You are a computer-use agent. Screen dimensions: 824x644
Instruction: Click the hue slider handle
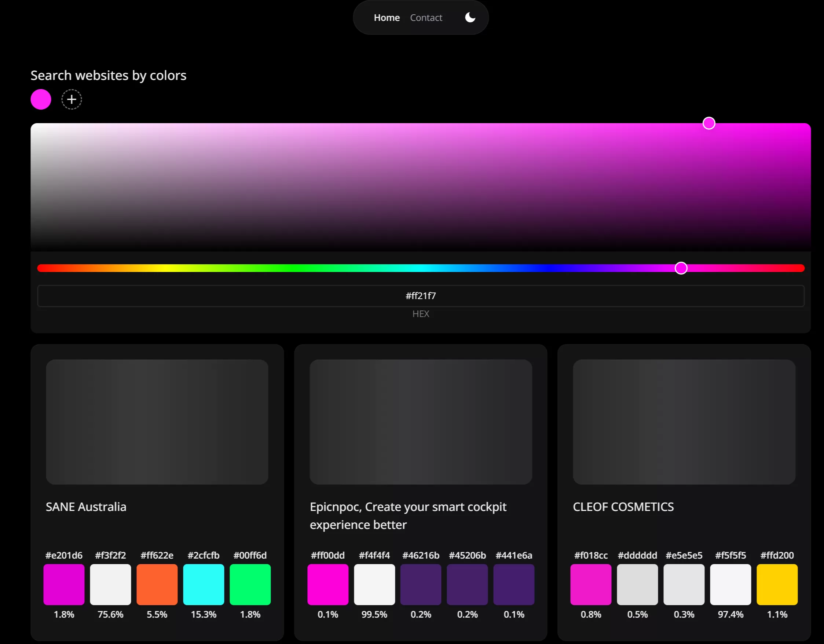click(x=681, y=268)
